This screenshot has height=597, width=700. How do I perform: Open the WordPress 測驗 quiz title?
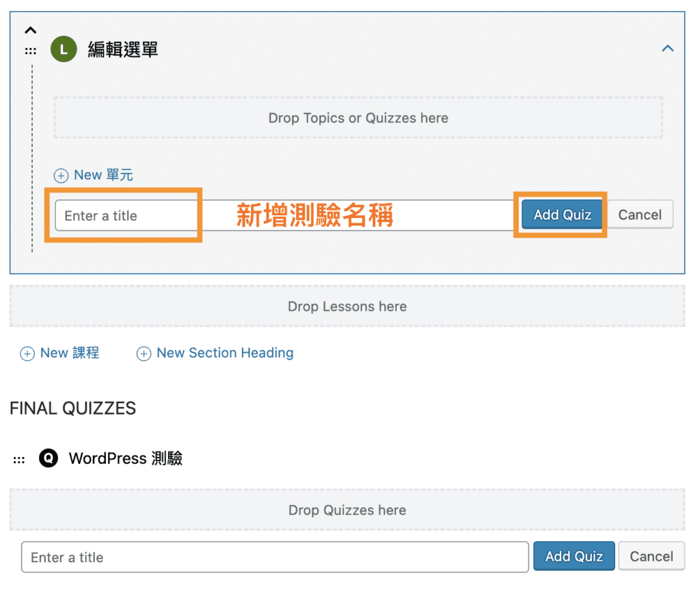126,458
